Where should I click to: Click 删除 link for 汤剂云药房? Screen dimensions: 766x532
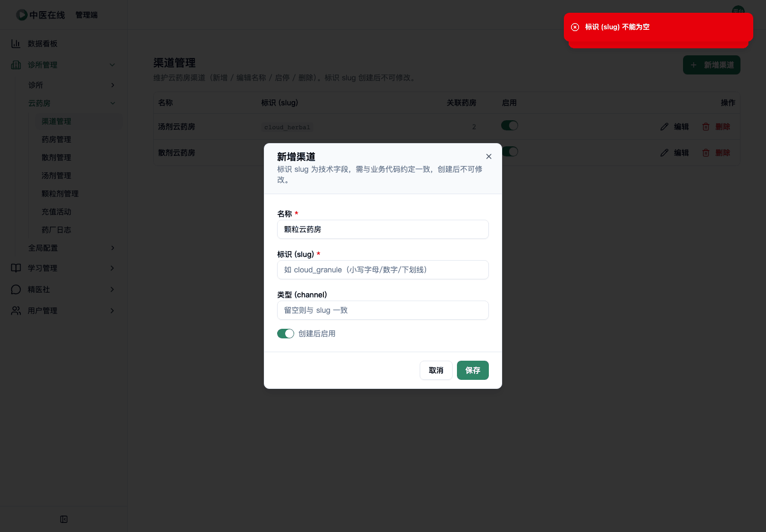click(x=723, y=127)
